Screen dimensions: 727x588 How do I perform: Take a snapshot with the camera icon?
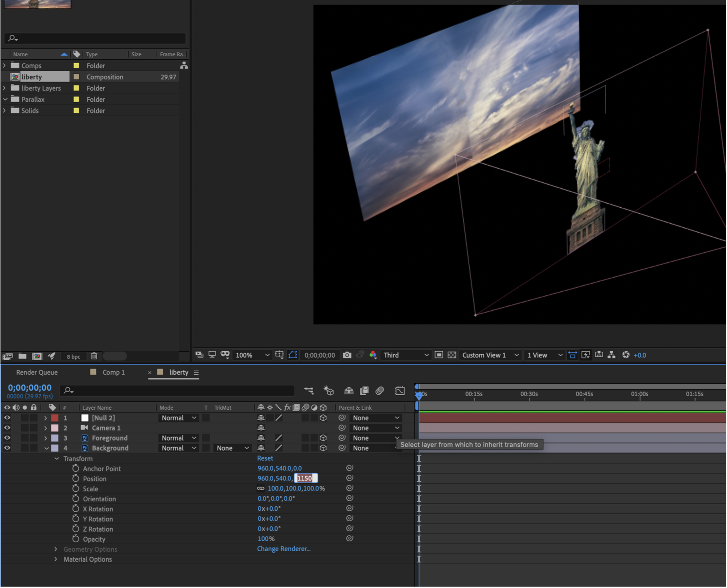[347, 355]
